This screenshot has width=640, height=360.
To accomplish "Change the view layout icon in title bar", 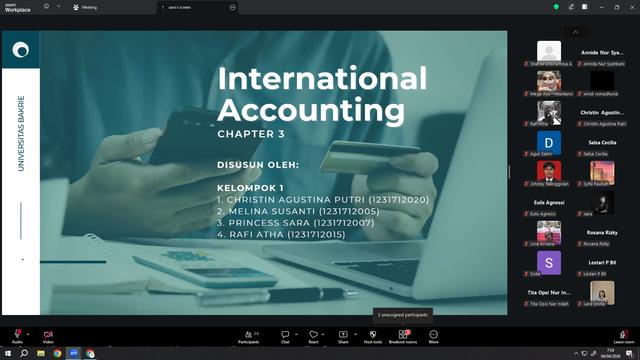I will tap(585, 7).
